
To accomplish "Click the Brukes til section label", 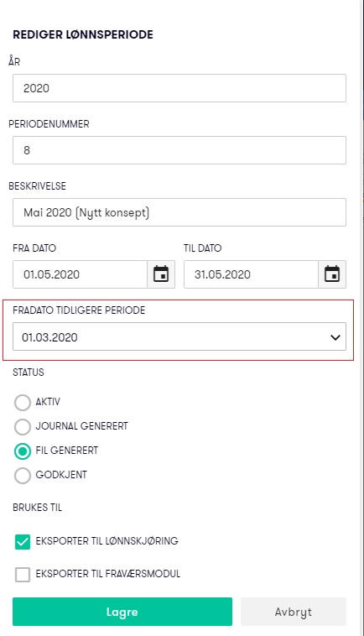I will (x=37, y=508).
